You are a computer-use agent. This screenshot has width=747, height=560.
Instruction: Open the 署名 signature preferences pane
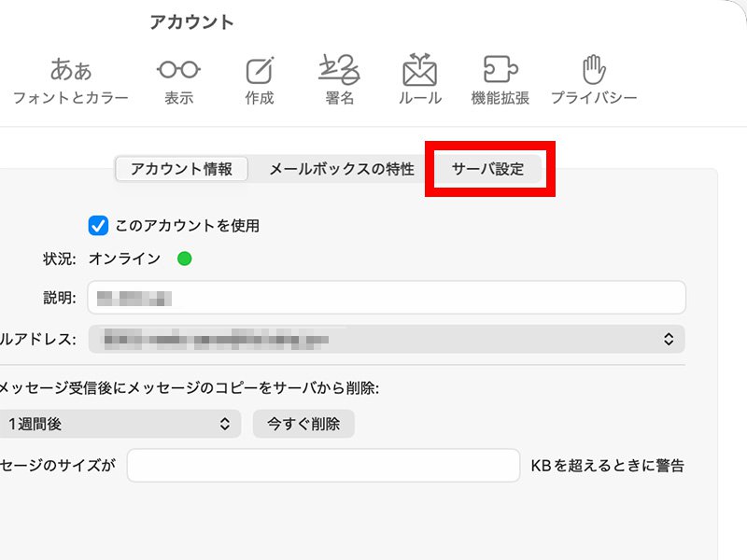tap(339, 81)
